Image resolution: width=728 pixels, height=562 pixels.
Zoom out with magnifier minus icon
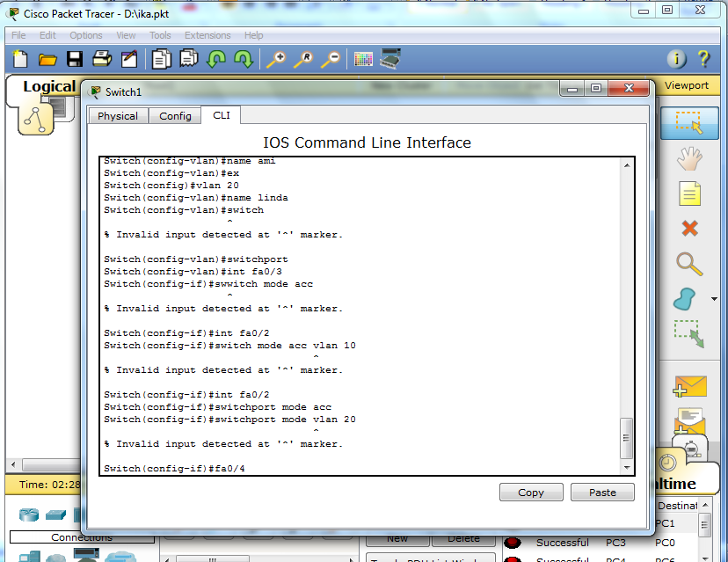click(331, 60)
